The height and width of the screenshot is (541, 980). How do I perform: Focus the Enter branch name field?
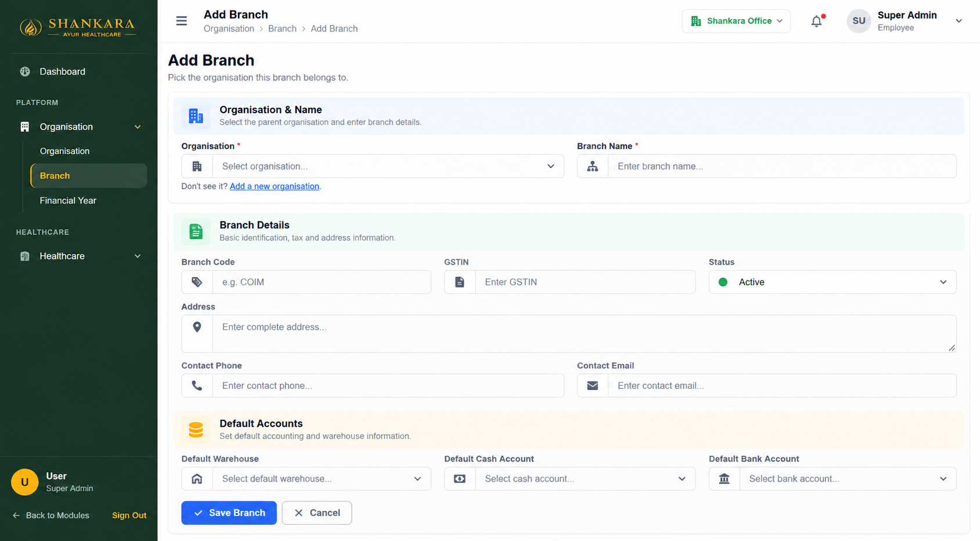tap(782, 166)
